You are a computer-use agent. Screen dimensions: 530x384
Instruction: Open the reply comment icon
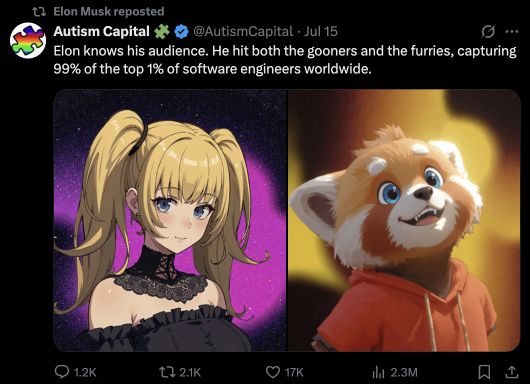62,372
